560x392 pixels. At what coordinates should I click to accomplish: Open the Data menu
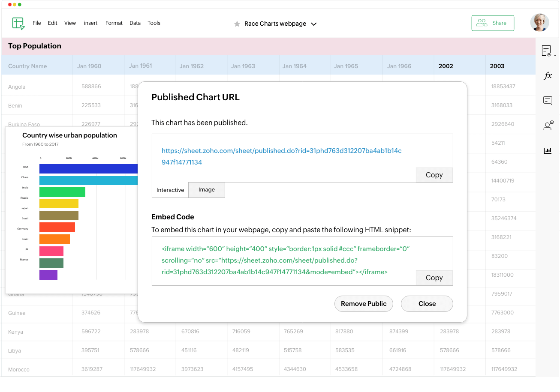(135, 23)
